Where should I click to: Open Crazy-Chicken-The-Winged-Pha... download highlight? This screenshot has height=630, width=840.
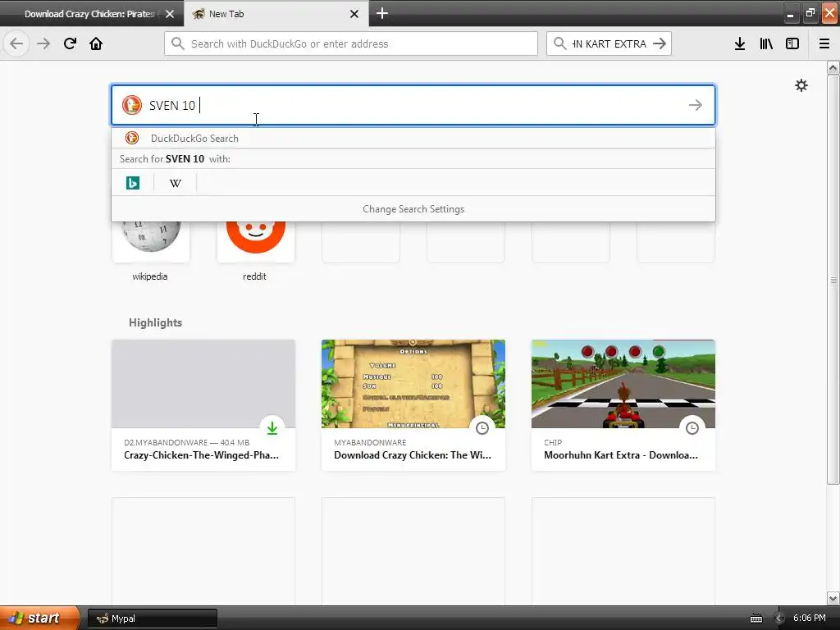pos(203,405)
